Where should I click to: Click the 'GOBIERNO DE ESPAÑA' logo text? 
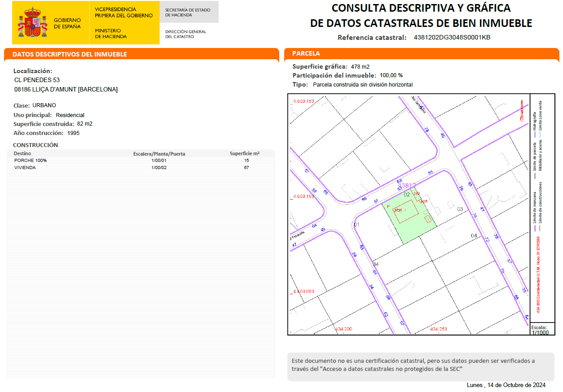pyautogui.click(x=67, y=23)
